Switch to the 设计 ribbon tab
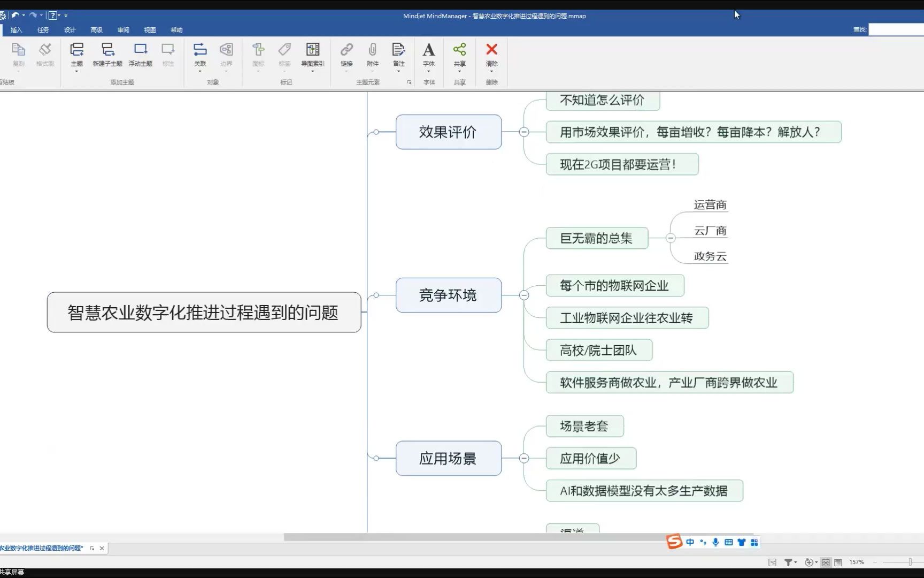924x578 pixels. pos(70,30)
